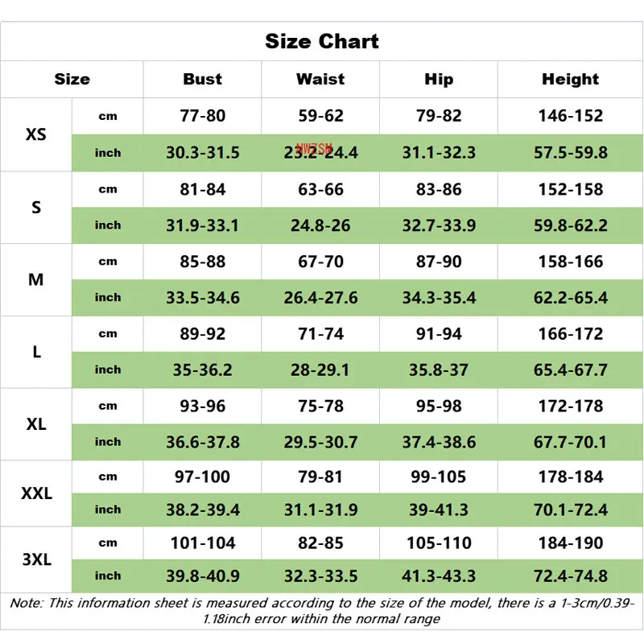
Task: Select waist cell reading 24.8-26
Action: click(320, 225)
